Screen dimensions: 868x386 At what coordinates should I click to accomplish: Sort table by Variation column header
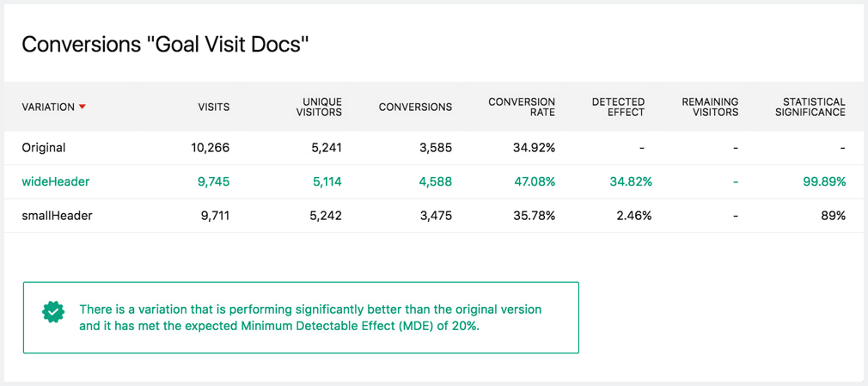point(48,107)
